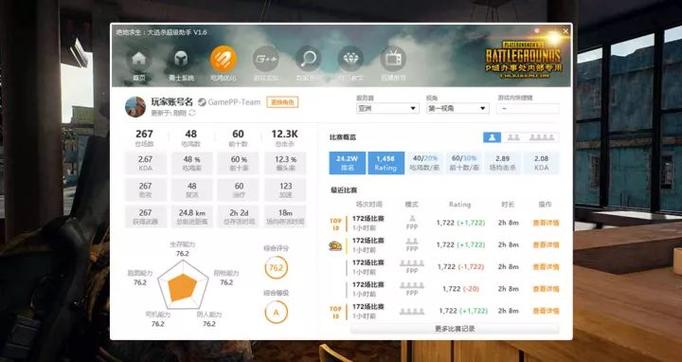
Task: Open the Home page icon
Action: [x=139, y=59]
